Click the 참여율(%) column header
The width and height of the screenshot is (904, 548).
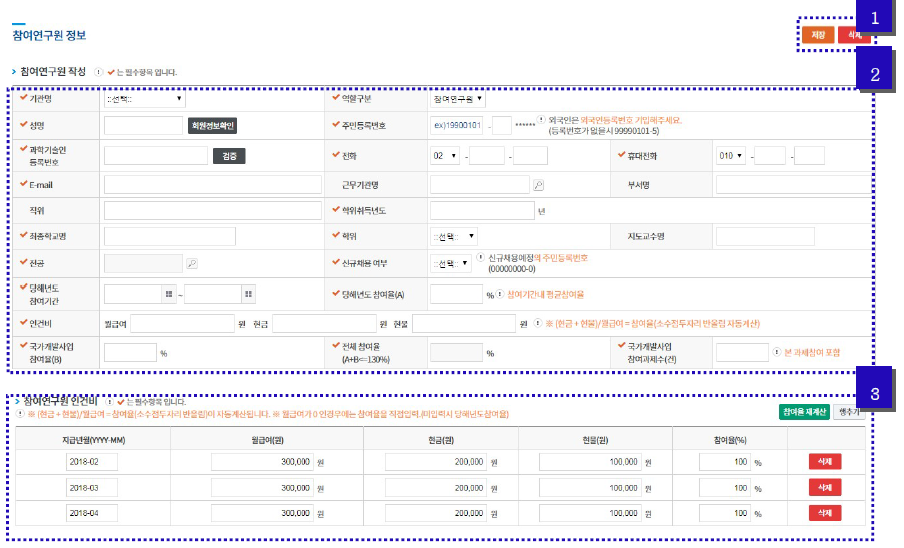[x=730, y=440]
